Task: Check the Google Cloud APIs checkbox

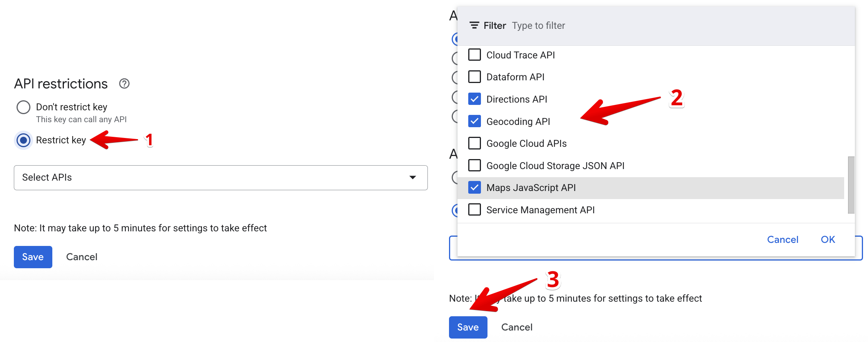Action: pyautogui.click(x=474, y=143)
